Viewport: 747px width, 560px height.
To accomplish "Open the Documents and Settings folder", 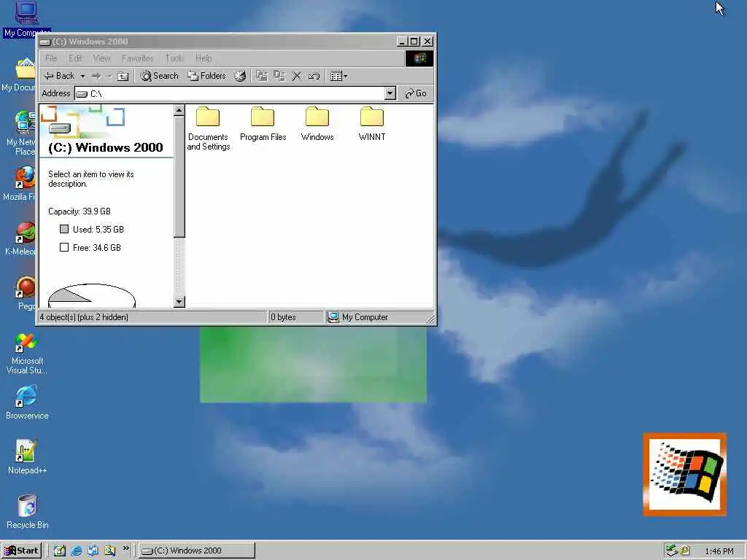I will (x=208, y=128).
